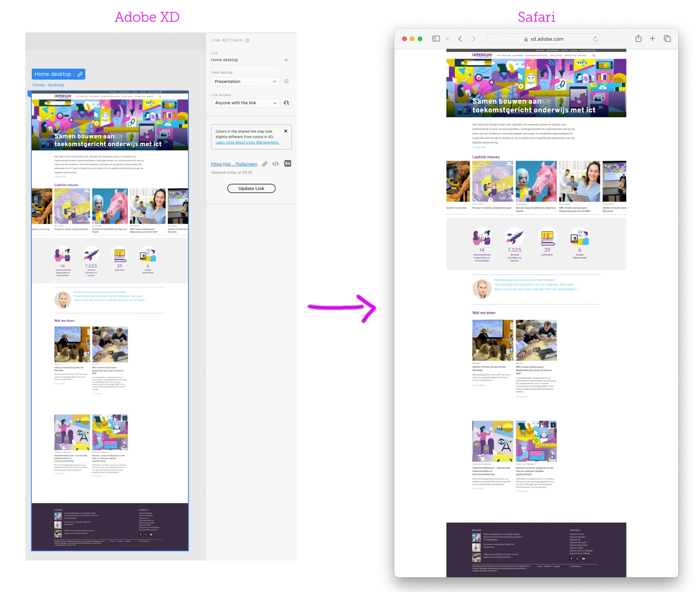The height and width of the screenshot is (592, 700).
Task: Click the YouTube icon in the Safari page footer
Action: pyautogui.click(x=583, y=559)
